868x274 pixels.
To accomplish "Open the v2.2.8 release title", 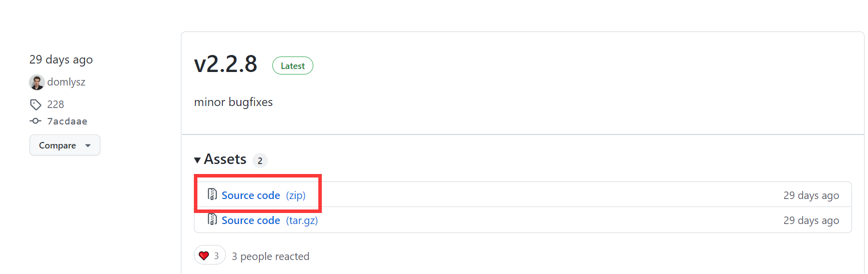I will pyautogui.click(x=226, y=64).
